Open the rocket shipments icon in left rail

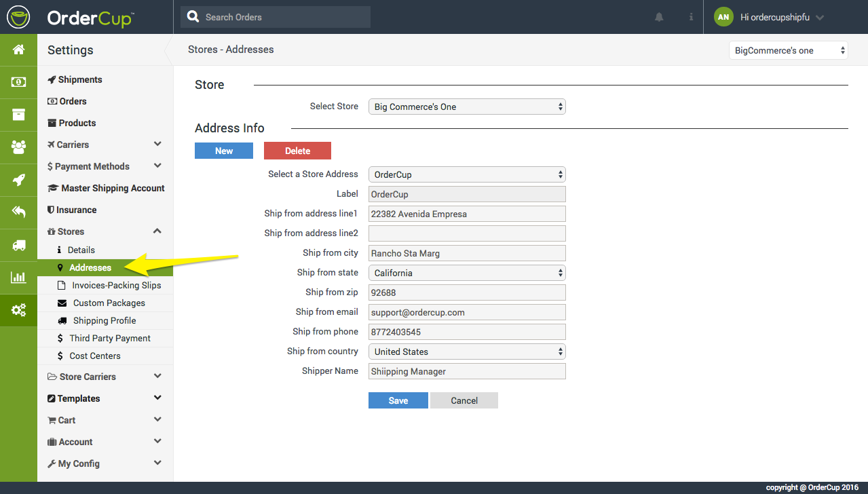pyautogui.click(x=18, y=180)
